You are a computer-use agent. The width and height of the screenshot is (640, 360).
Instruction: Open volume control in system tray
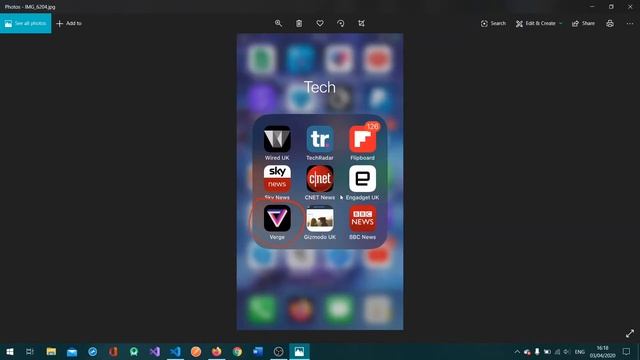click(567, 351)
